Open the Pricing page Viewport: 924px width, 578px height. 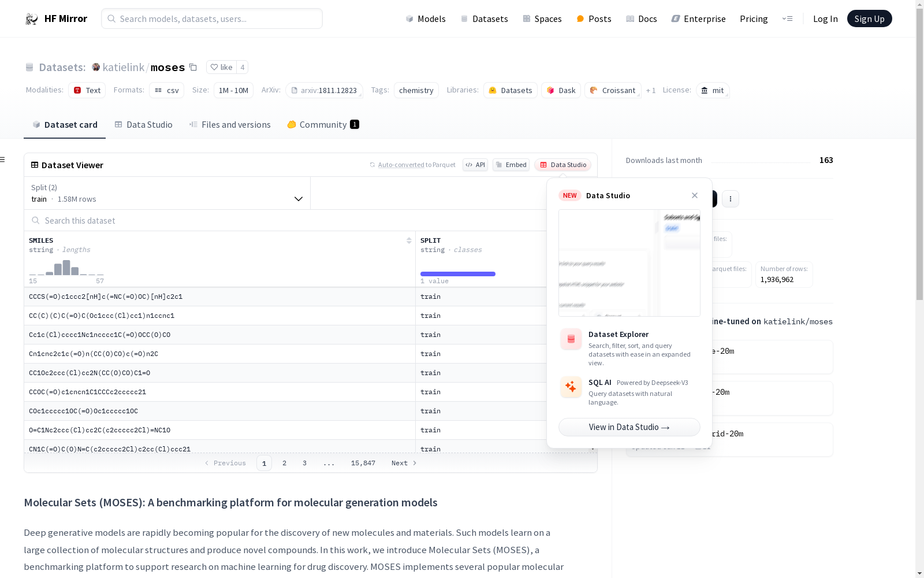[754, 18]
